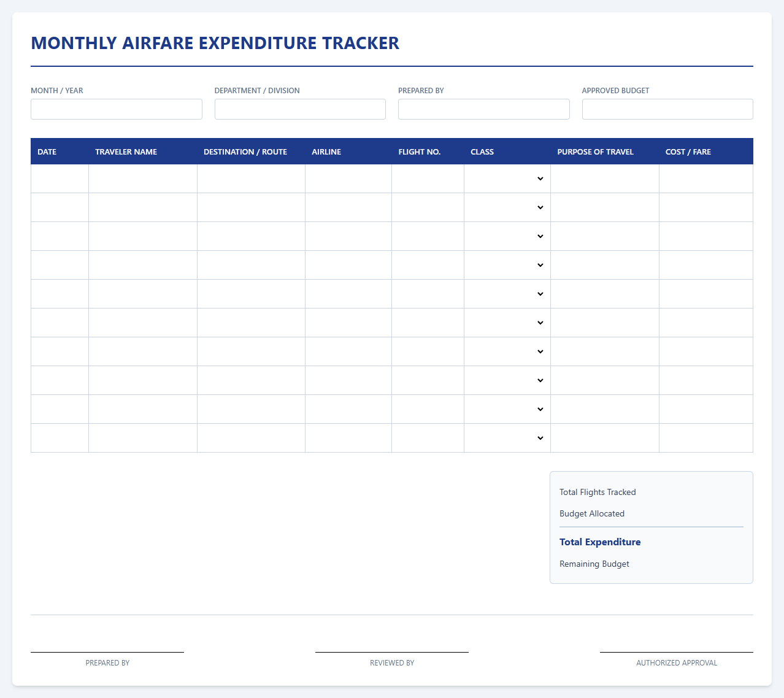
Task: Click the Month / Year input field
Action: pos(117,109)
